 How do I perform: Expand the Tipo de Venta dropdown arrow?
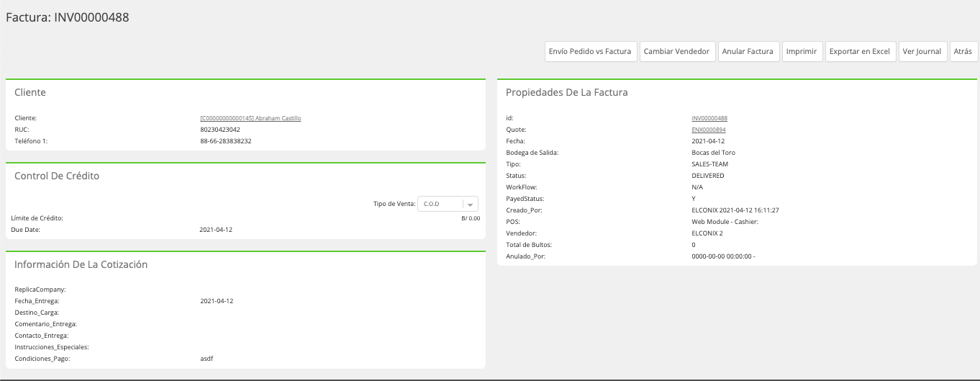point(470,205)
